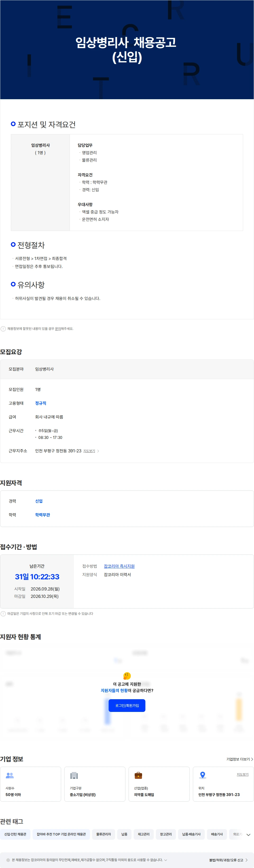Click 지도보기 in the 위치 company card
Screen dimensions: 254x868
click(x=242, y=774)
